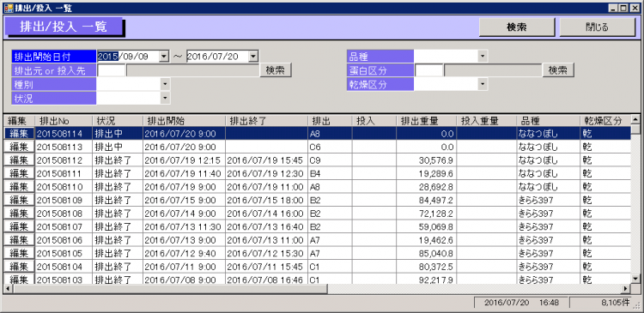644x313 pixels.
Task: Click the 検索 button in the header
Action: tap(517, 27)
